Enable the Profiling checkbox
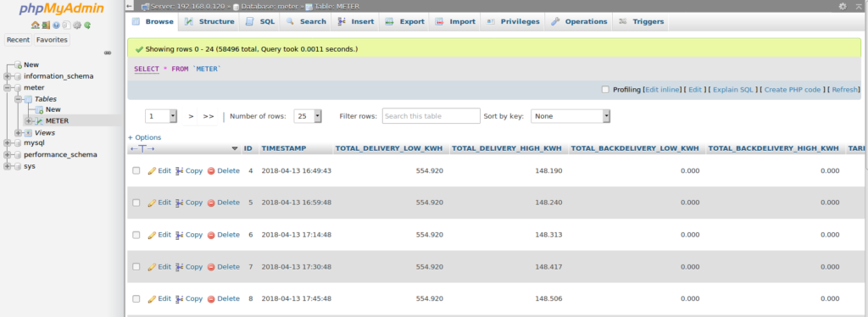The height and width of the screenshot is (317, 868). (x=605, y=90)
